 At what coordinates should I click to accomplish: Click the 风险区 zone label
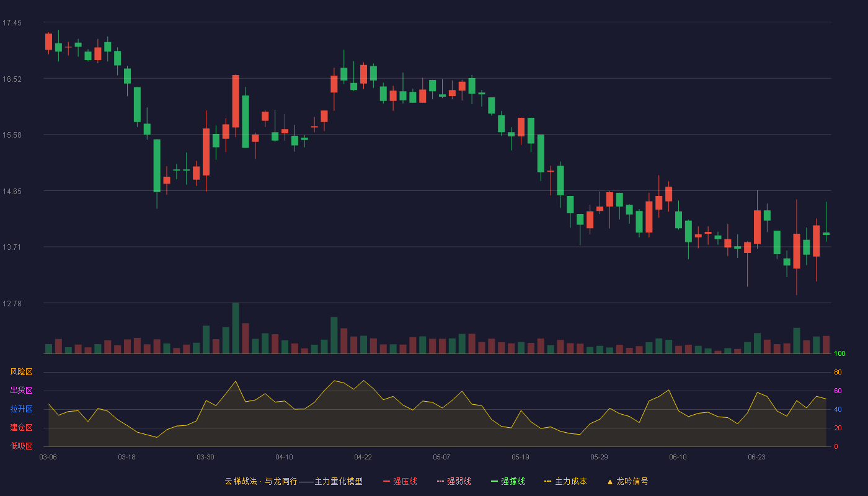[x=21, y=372]
